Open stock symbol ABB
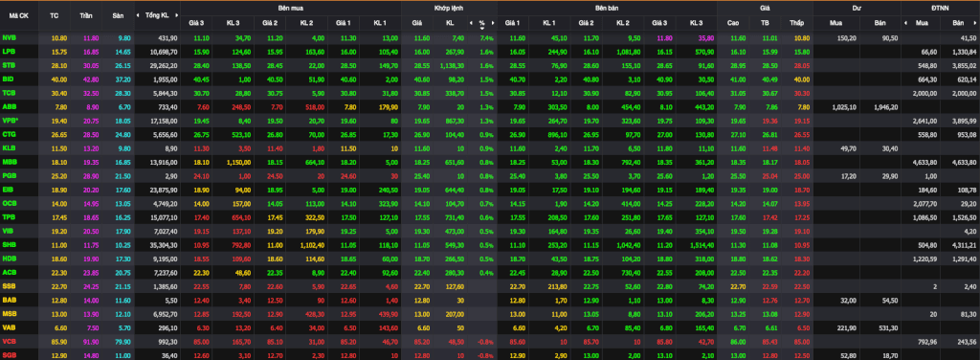This screenshot has height=360, width=980. [x=10, y=106]
